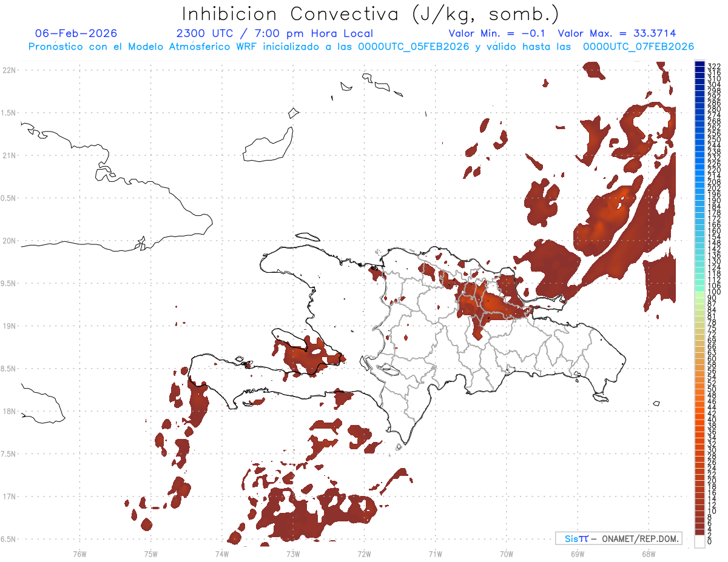Click the 22N latitude label
The width and height of the screenshot is (728, 562).
(x=9, y=70)
